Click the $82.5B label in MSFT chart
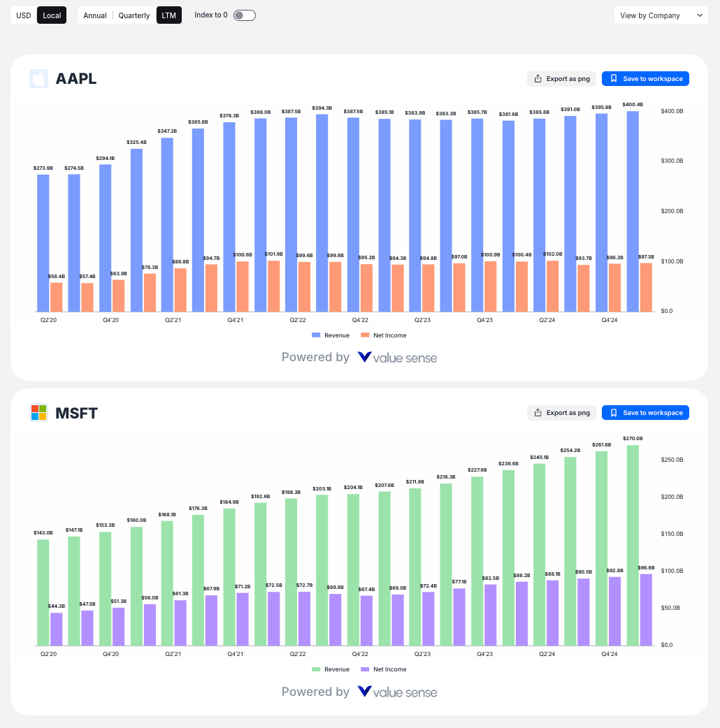 tap(491, 578)
